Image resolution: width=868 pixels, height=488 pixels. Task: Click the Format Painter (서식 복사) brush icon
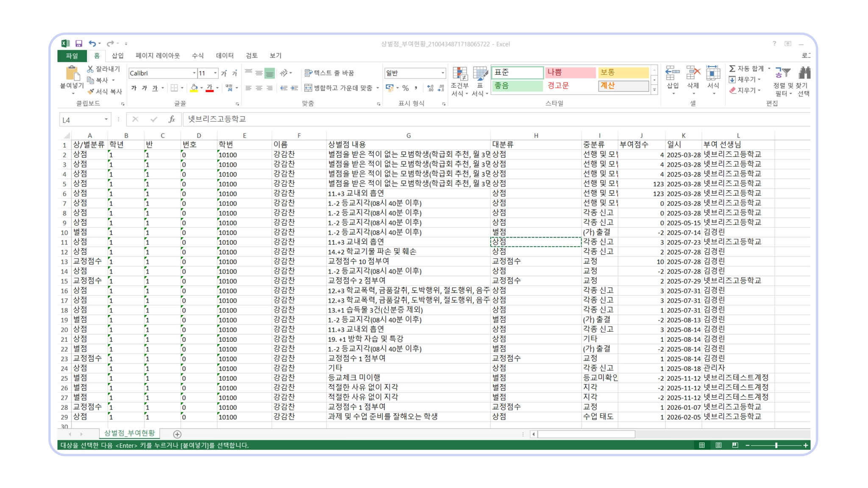coord(91,91)
